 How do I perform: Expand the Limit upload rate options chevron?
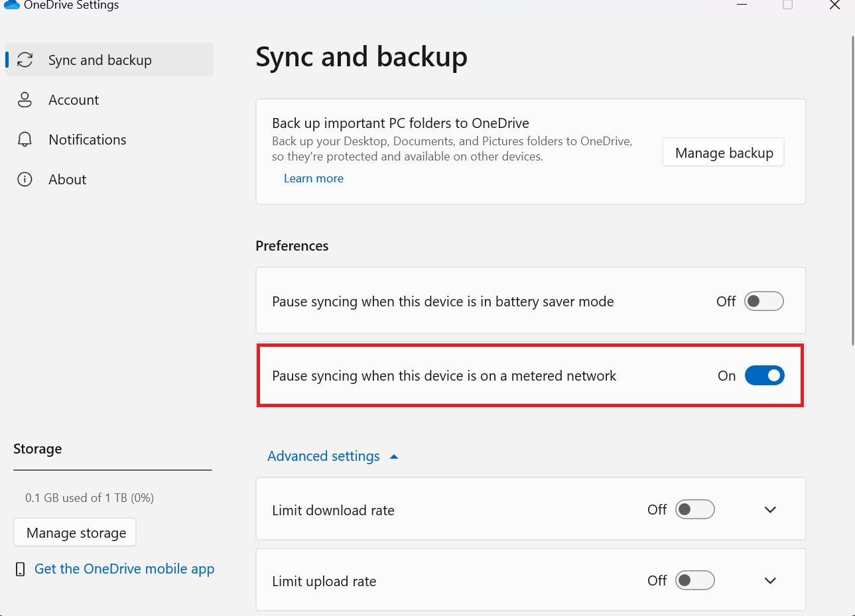click(x=770, y=581)
